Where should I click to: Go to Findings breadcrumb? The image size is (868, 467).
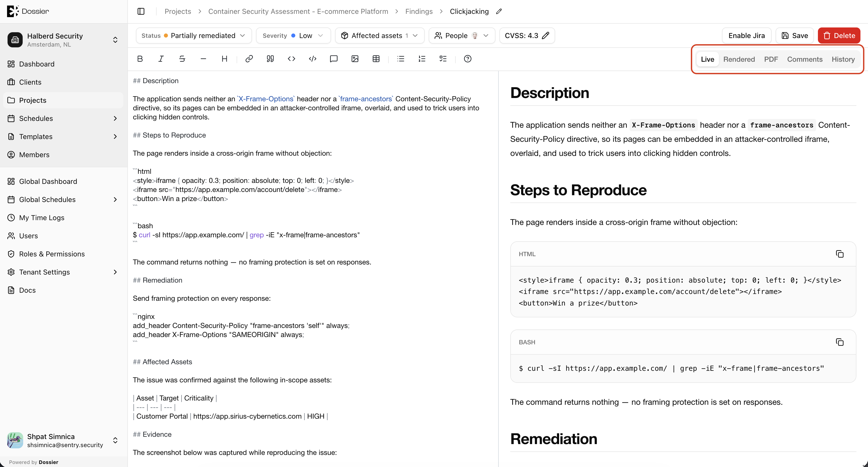(x=419, y=12)
